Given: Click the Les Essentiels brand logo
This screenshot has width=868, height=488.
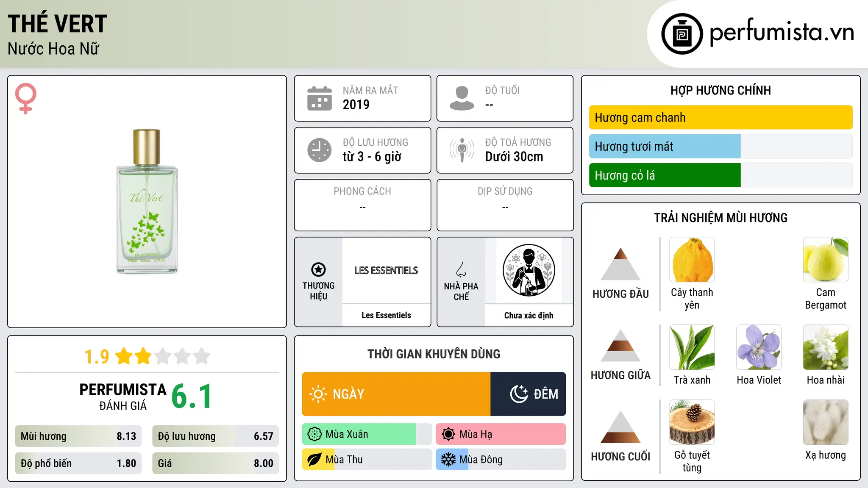Looking at the screenshot, I should point(386,270).
